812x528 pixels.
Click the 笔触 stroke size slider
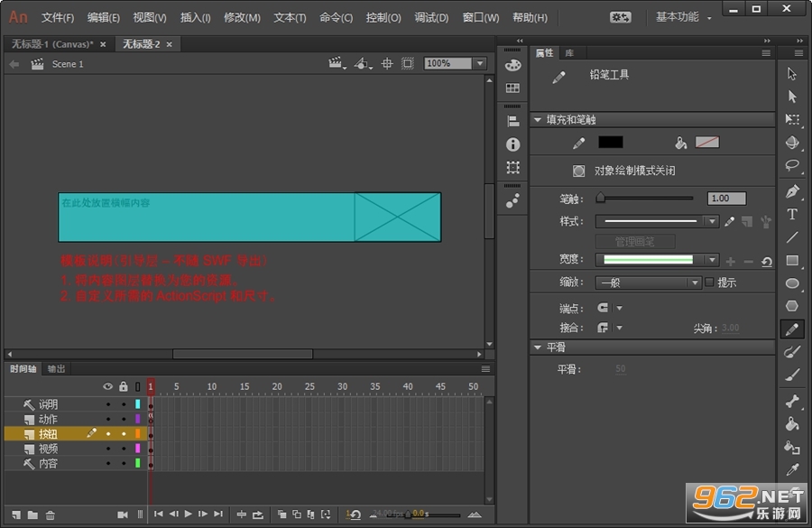coord(645,198)
